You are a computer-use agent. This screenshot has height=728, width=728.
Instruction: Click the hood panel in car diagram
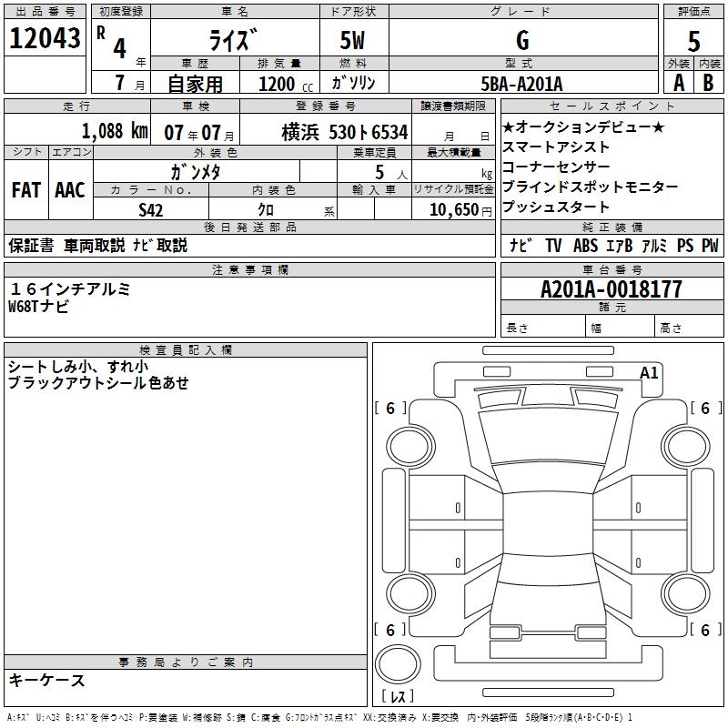click(x=548, y=437)
